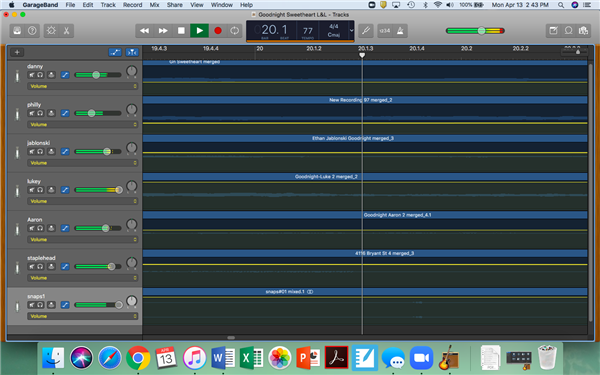The image size is (600, 375).
Task: Mute the lukey track
Action: (32, 190)
